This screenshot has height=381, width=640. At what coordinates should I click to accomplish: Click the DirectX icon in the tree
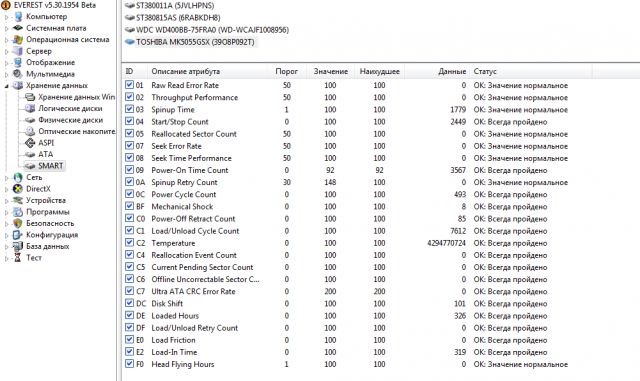[18, 189]
